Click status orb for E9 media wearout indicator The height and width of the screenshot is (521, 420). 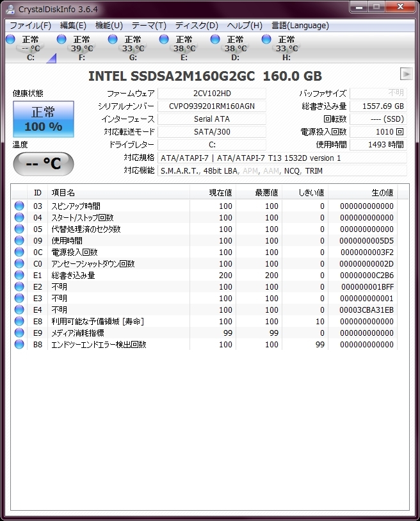coord(19,333)
